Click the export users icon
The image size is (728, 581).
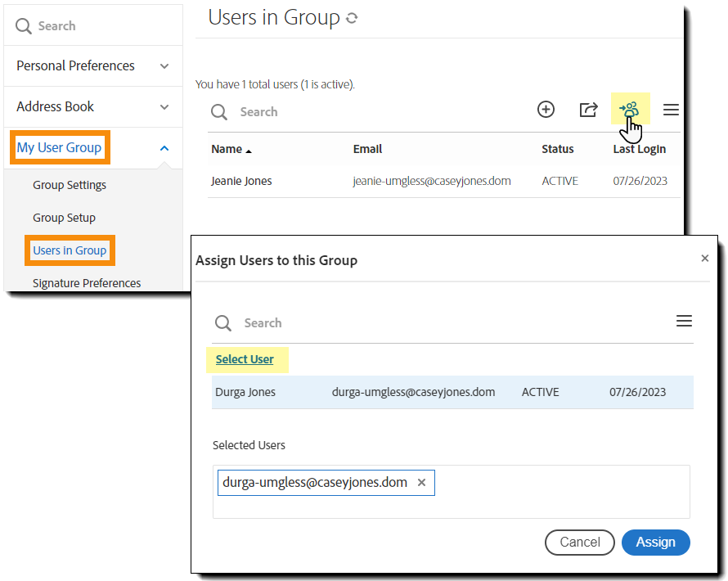click(588, 109)
